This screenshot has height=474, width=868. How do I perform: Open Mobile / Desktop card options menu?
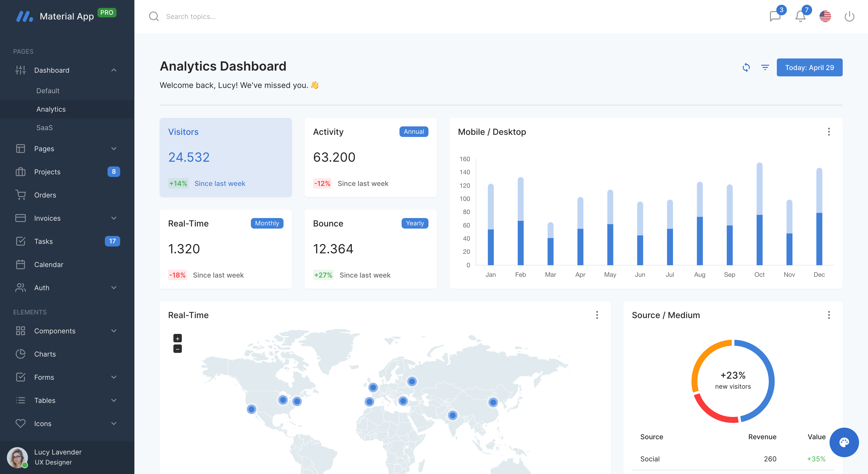coord(828,132)
